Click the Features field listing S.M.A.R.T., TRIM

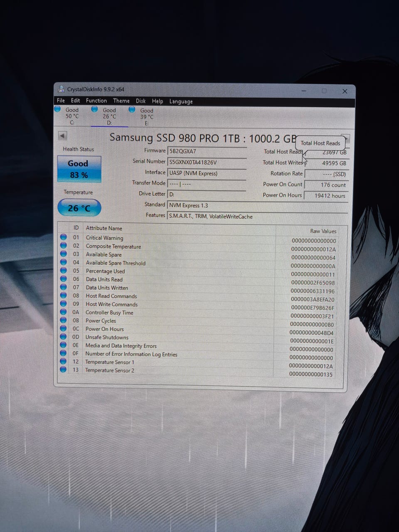pos(257,216)
